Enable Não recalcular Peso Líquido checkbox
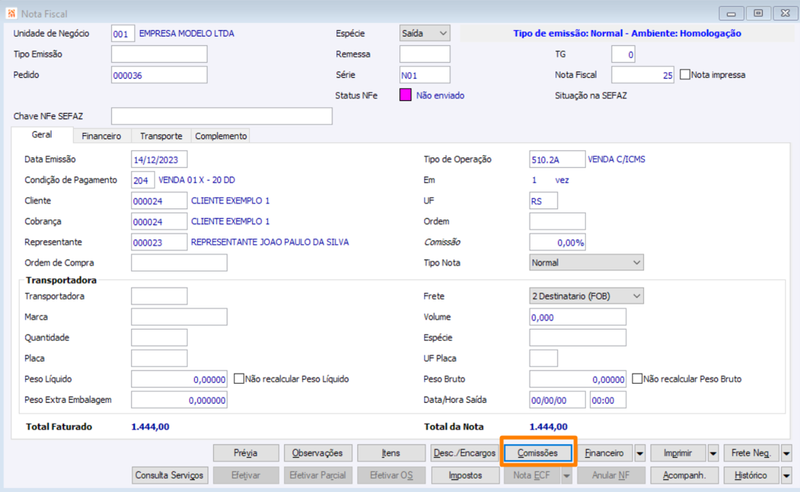This screenshot has height=492, width=800. coord(239,379)
